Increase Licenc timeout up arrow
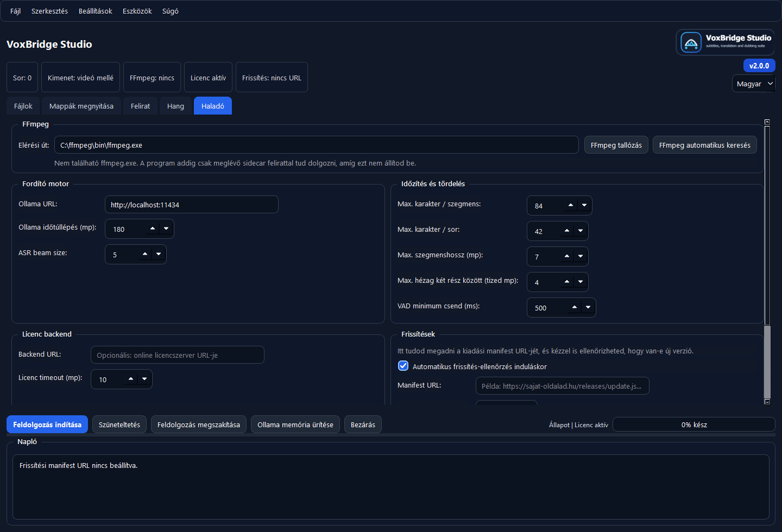 [x=131, y=379]
